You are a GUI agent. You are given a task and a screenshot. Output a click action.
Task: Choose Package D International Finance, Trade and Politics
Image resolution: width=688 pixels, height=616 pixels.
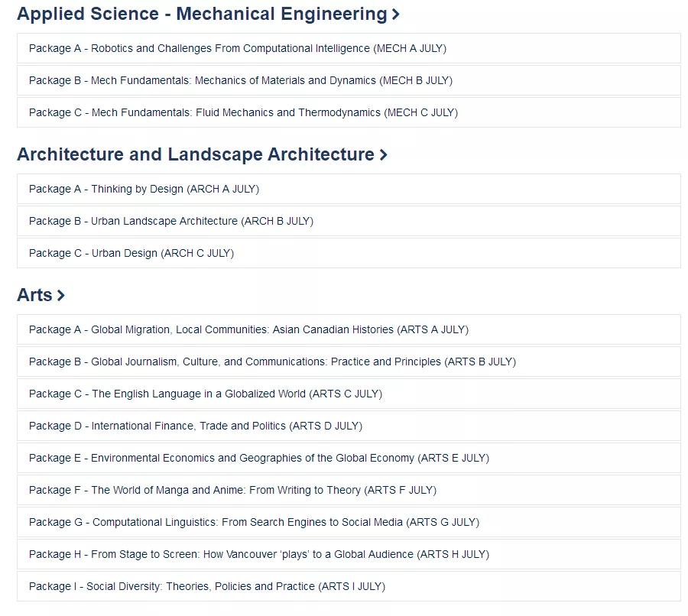tap(349, 426)
